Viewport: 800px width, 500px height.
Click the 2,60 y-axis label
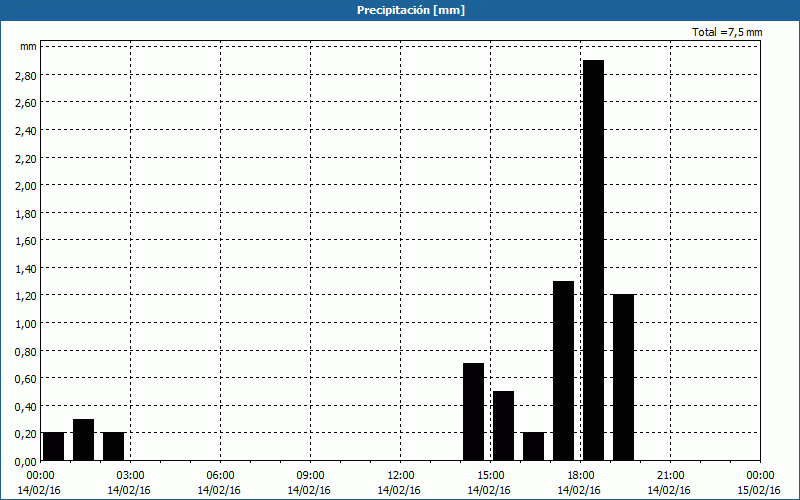[x=27, y=103]
